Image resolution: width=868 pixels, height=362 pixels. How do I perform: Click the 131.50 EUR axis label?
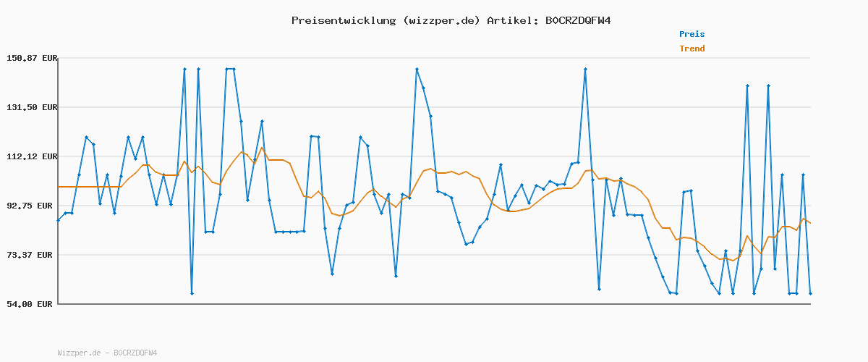[x=30, y=107]
